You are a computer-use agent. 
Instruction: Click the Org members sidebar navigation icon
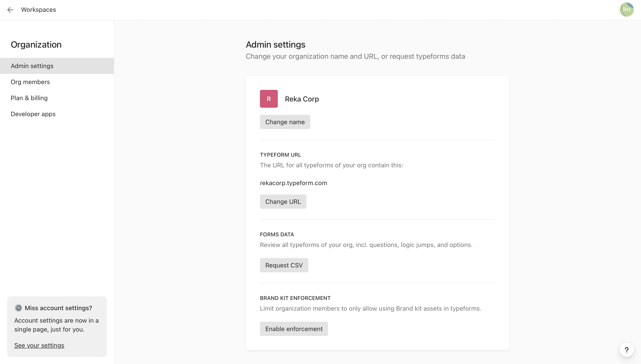click(30, 81)
